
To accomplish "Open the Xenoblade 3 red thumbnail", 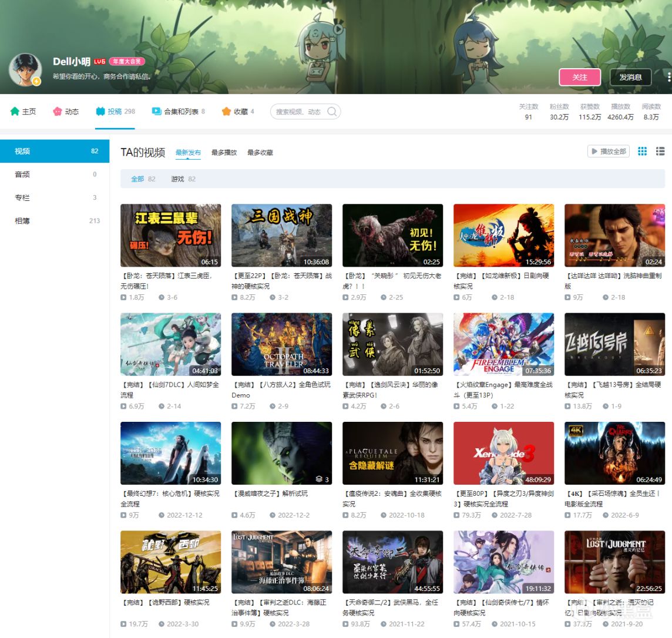I will pos(503,454).
